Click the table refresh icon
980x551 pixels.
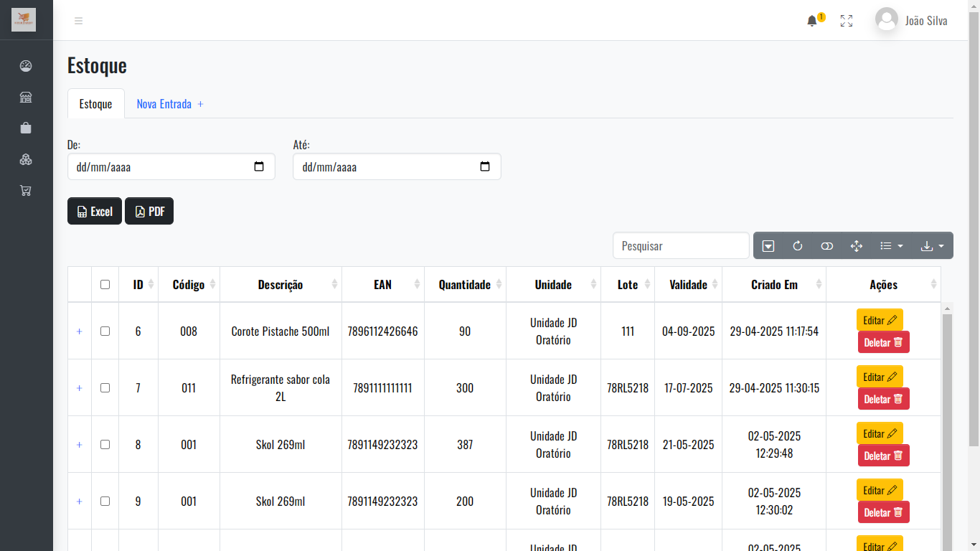click(x=798, y=246)
